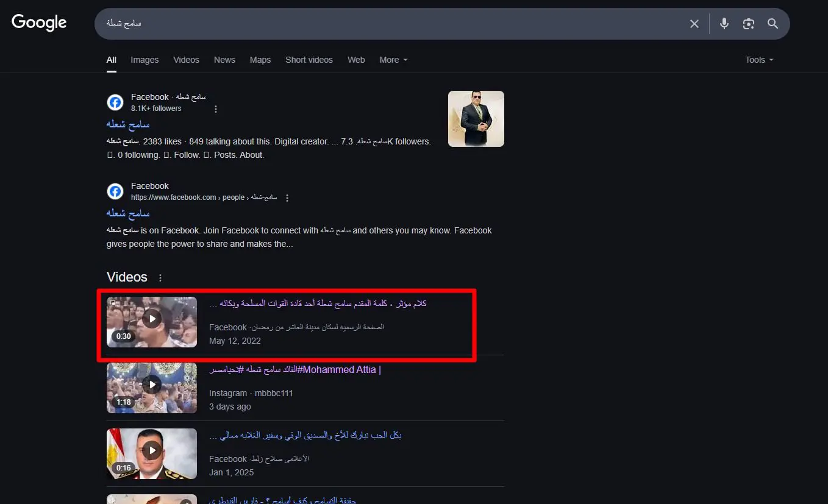
Task: Open the Maps tab
Action: pos(260,60)
